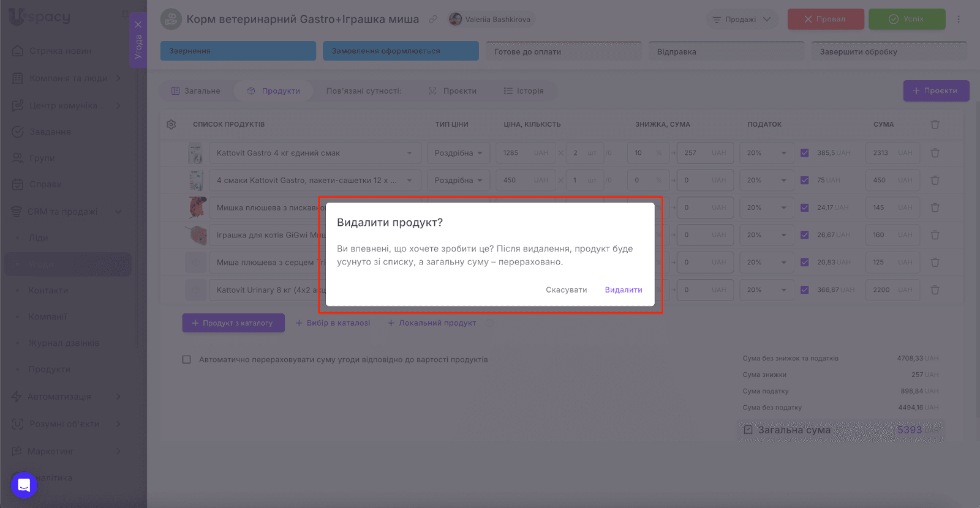Mark the deal as Успіх
Viewport: 980px width, 508px height.
tap(907, 19)
